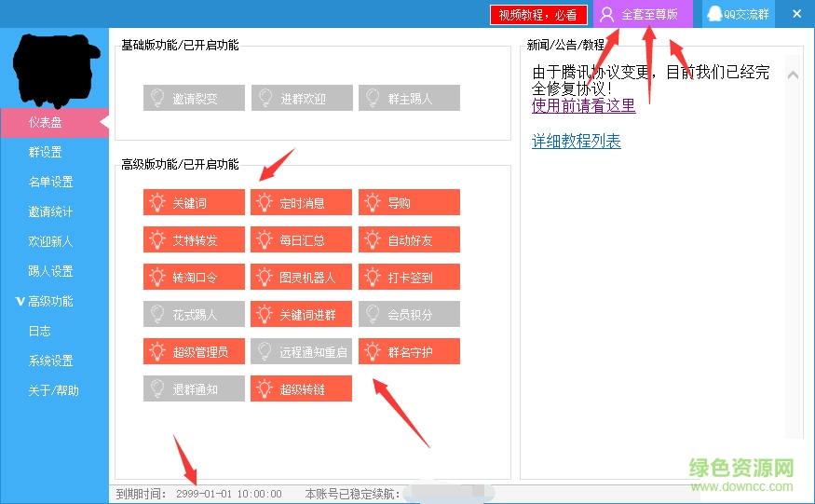The height and width of the screenshot is (504, 815).
Task: Disable the 打卡签到 feature
Action: 409,278
